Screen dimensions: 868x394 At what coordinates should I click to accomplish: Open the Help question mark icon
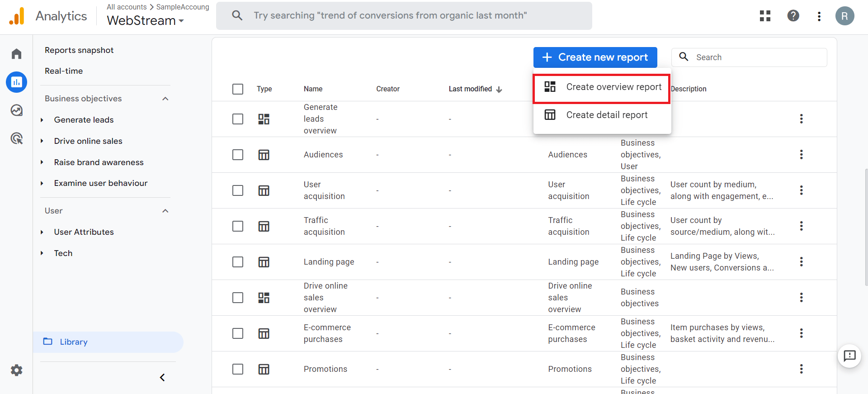point(793,16)
